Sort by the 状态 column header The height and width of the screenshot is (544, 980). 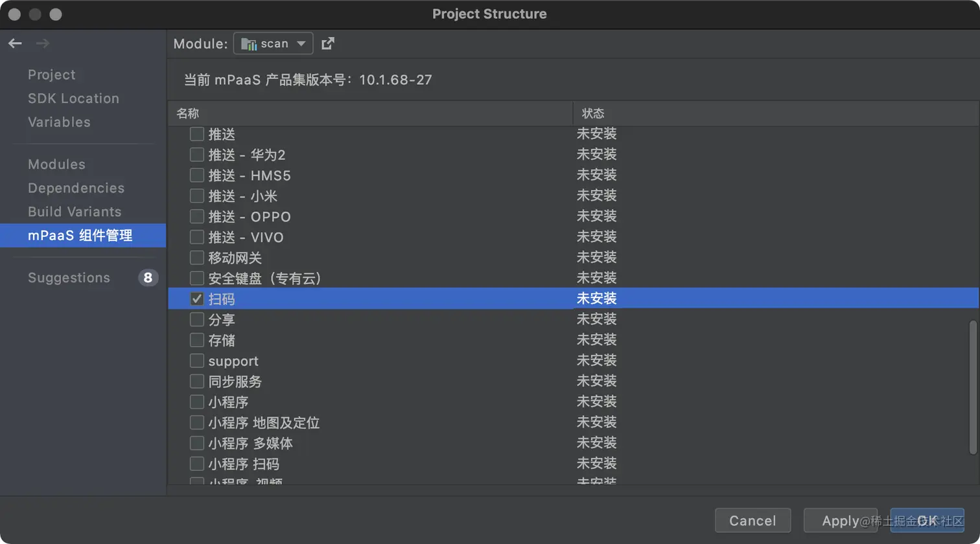(x=776, y=113)
